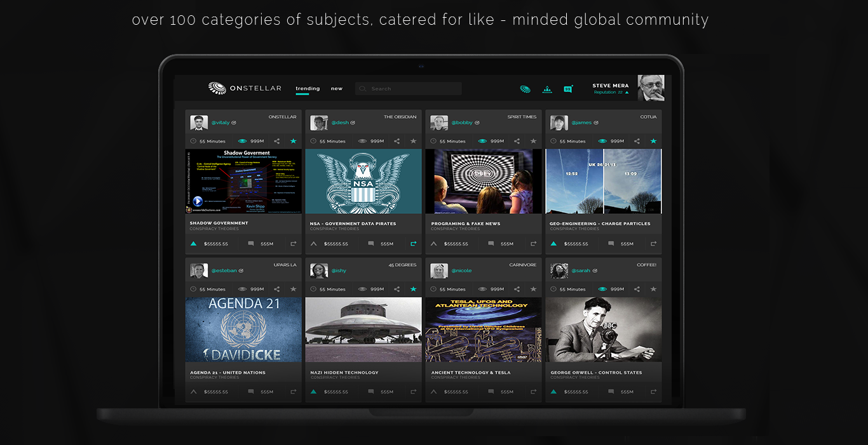Open comments on Programing & Fake News post

click(491, 244)
